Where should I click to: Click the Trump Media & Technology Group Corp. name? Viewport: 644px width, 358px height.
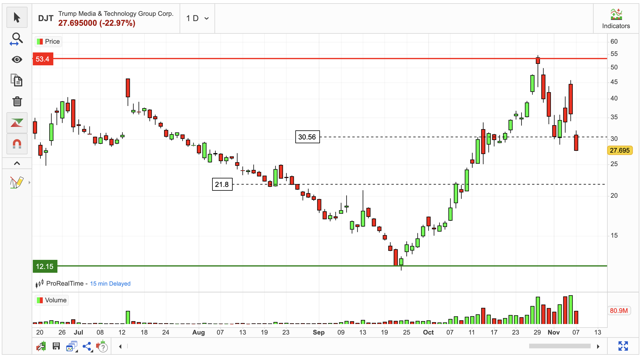(x=116, y=13)
